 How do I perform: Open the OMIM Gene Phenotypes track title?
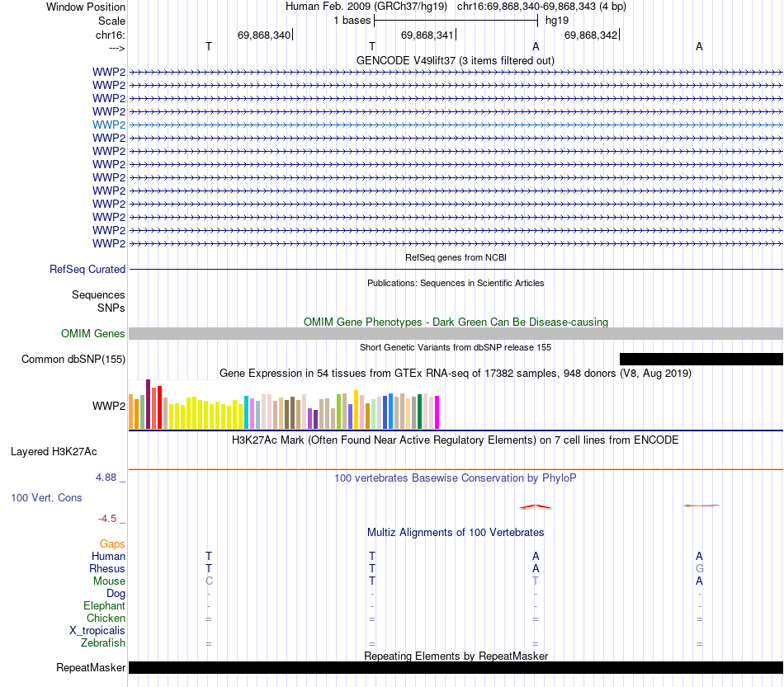tap(456, 322)
